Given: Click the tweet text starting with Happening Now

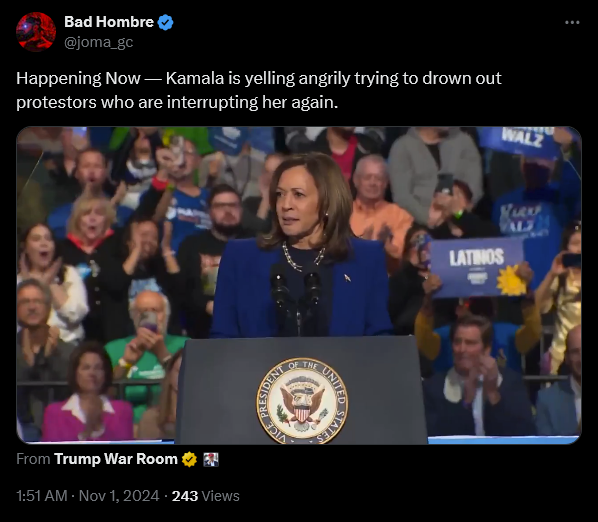Looking at the screenshot, I should click(x=259, y=90).
